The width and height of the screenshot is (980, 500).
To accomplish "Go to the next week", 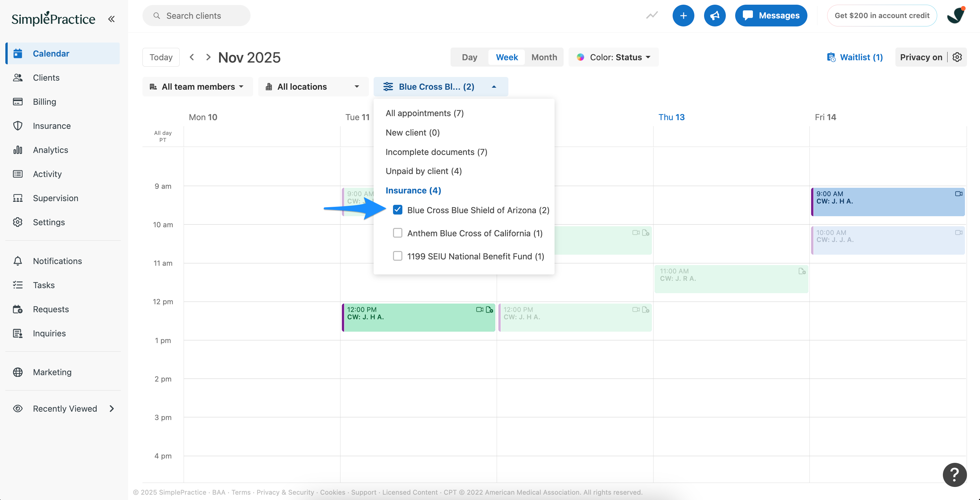I will [x=208, y=57].
